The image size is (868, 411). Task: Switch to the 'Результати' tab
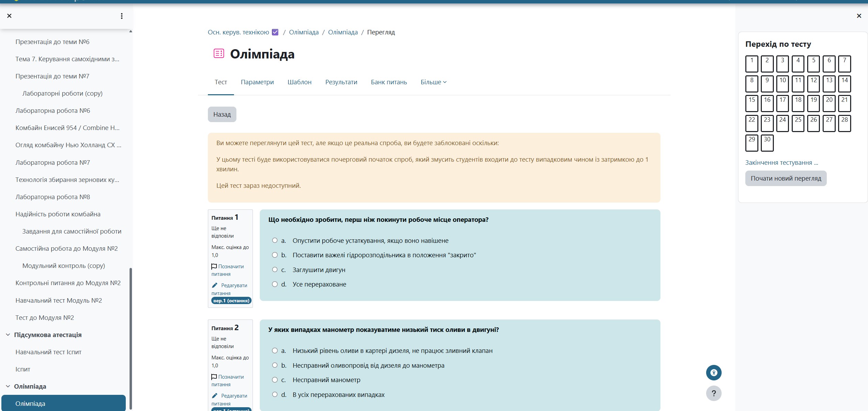coord(341,82)
